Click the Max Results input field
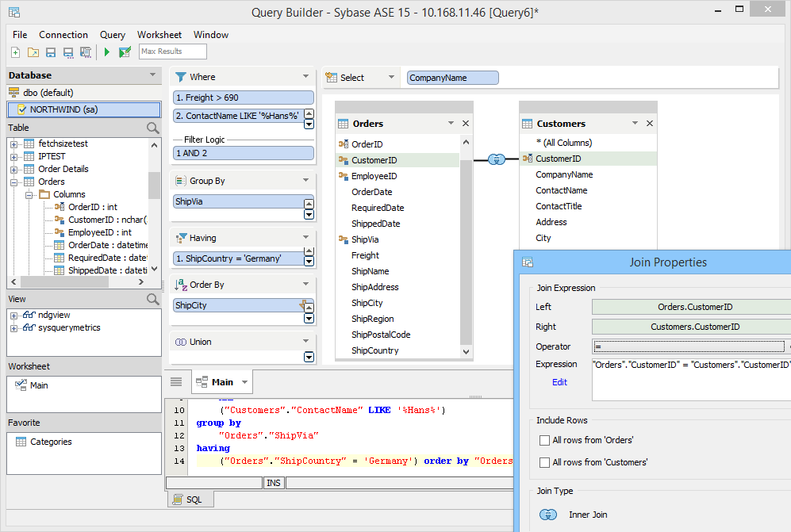Image resolution: width=791 pixels, height=532 pixels. [x=173, y=52]
